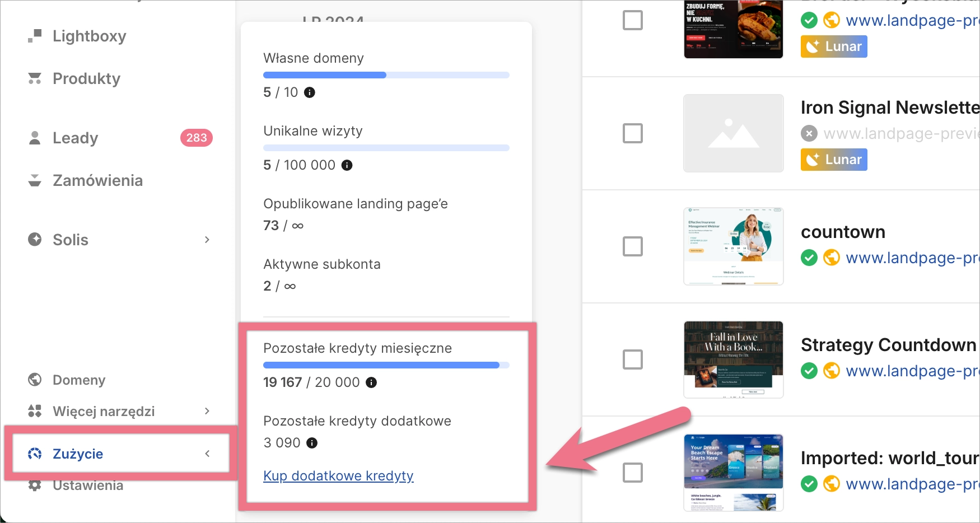Click the unpublished status icon on Iron Signal
The height and width of the screenshot is (523, 980).
pyautogui.click(x=809, y=133)
